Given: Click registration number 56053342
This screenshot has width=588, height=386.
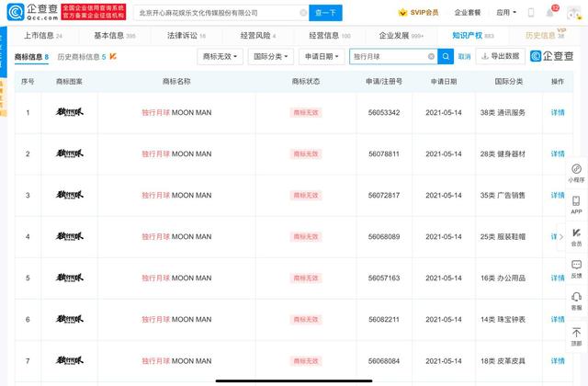Looking at the screenshot, I should 384,112.
